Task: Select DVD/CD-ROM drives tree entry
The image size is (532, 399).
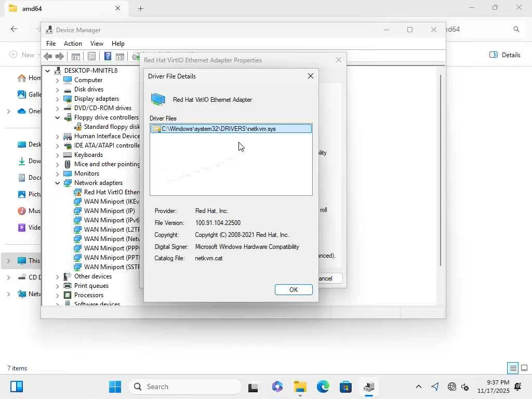Action: click(103, 108)
